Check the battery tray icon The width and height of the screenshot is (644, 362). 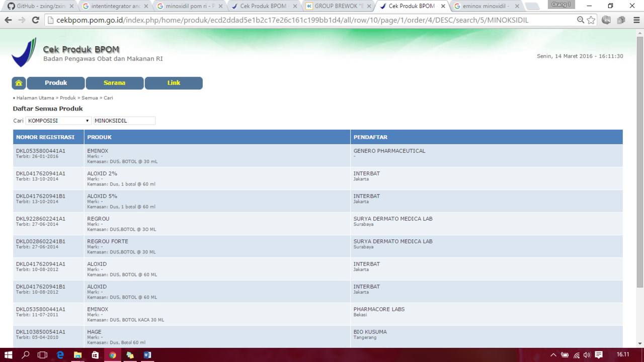(565, 355)
